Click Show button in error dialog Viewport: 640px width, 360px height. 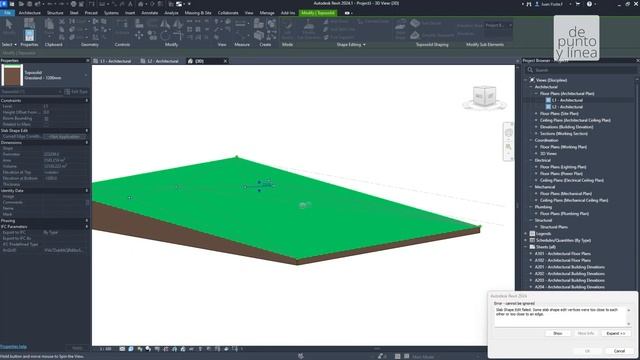coord(558,333)
